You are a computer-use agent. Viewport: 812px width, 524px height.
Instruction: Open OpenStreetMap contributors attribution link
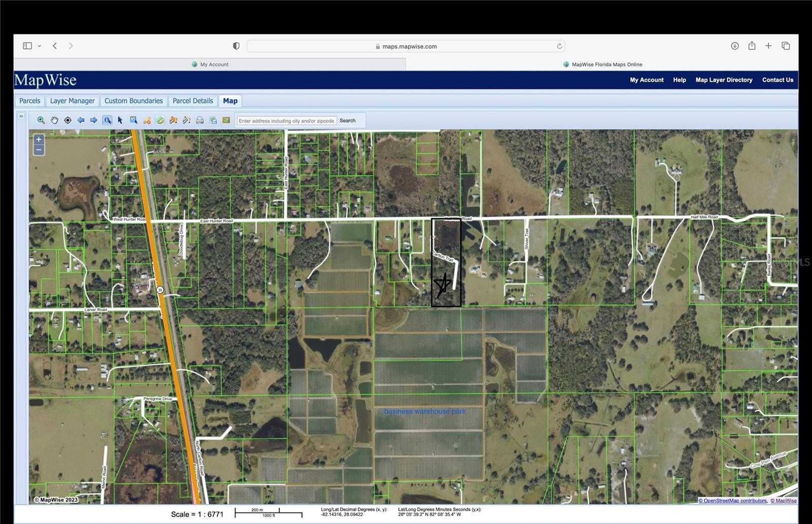click(x=732, y=501)
